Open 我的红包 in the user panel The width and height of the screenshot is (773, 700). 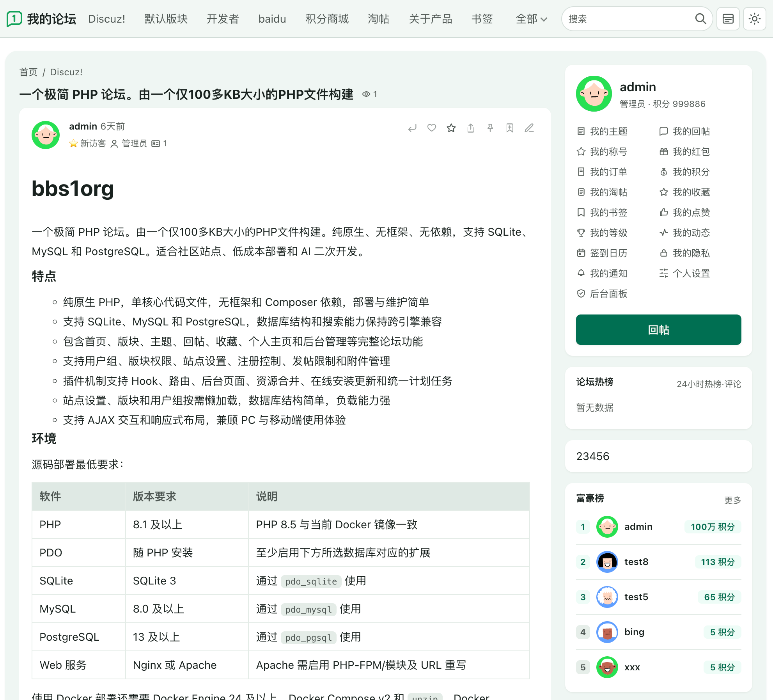coord(684,151)
